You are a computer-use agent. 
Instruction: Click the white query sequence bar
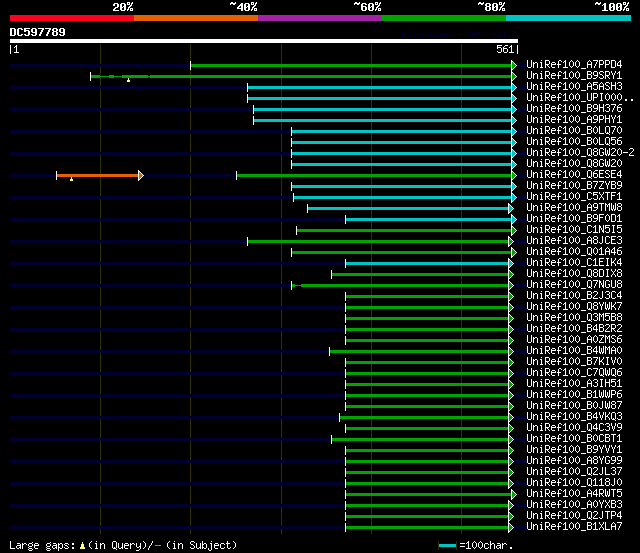point(264,41)
